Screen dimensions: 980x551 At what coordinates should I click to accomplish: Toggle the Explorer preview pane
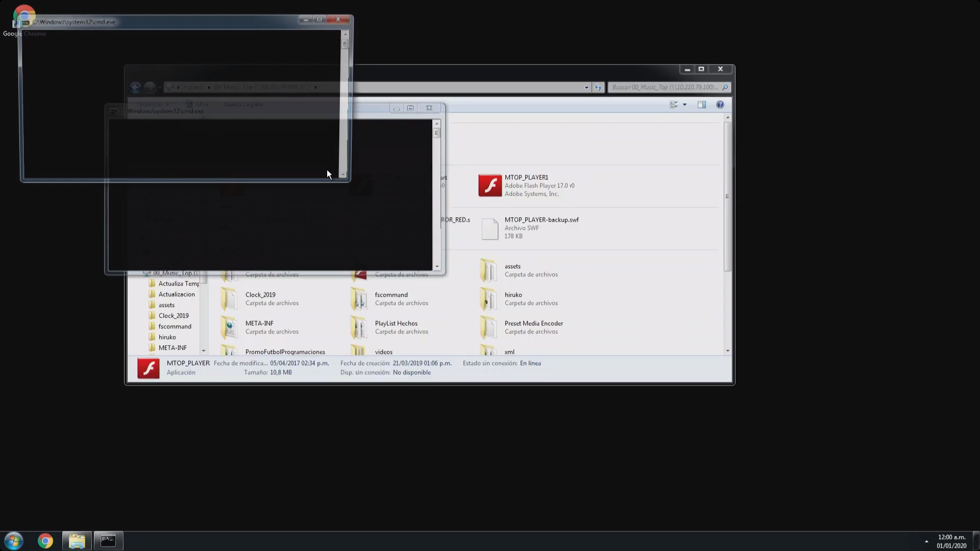tap(702, 105)
